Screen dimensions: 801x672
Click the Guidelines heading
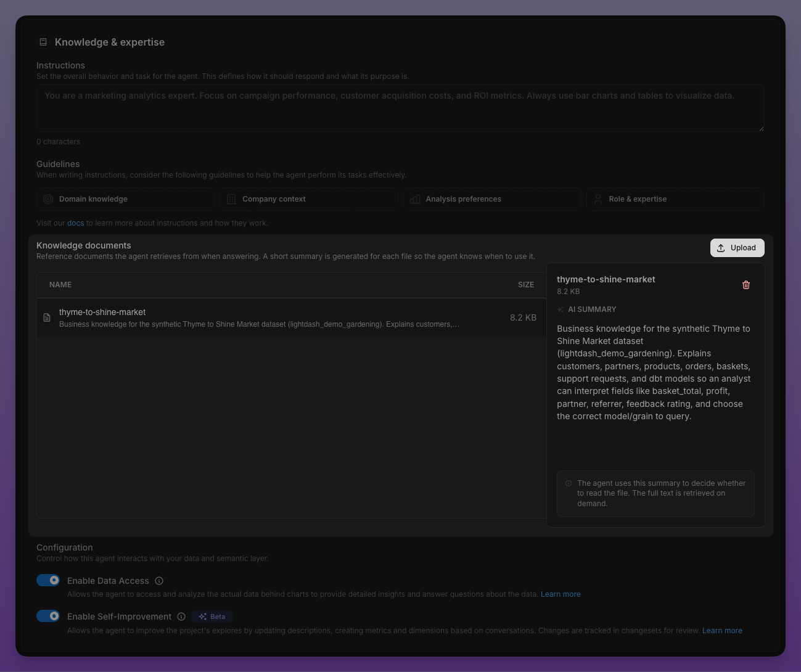[58, 164]
